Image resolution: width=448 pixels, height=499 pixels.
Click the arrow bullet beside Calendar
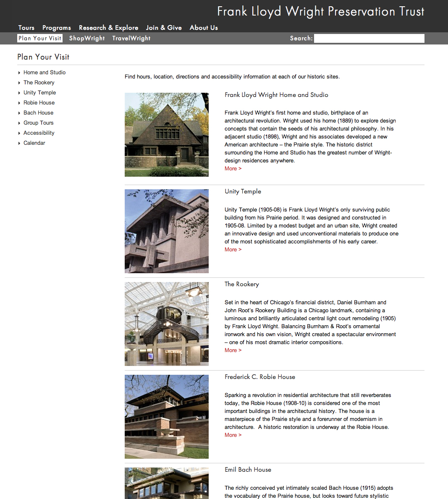pos(19,143)
